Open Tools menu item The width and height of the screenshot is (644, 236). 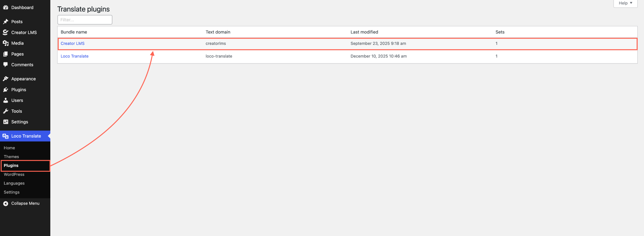[17, 111]
